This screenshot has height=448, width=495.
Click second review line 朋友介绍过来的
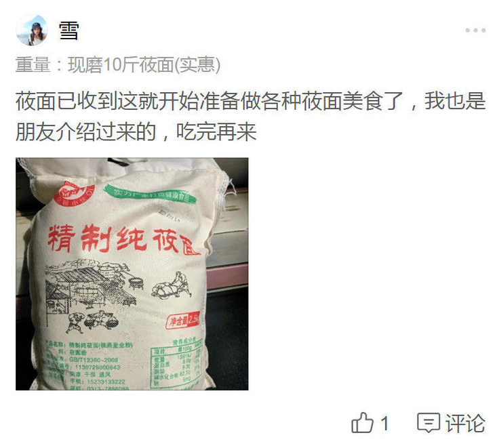pyautogui.click(x=136, y=132)
